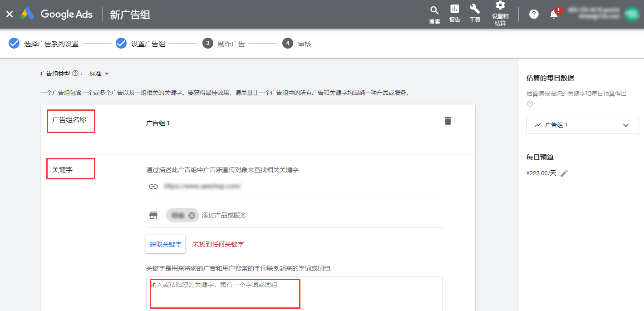Focus the keywords text area
Image resolution: width=644 pixels, height=311 pixels.
tap(294, 293)
